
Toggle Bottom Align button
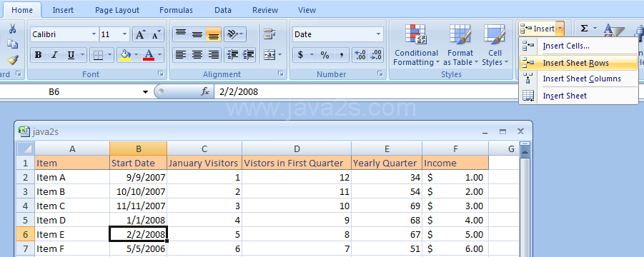(x=214, y=34)
